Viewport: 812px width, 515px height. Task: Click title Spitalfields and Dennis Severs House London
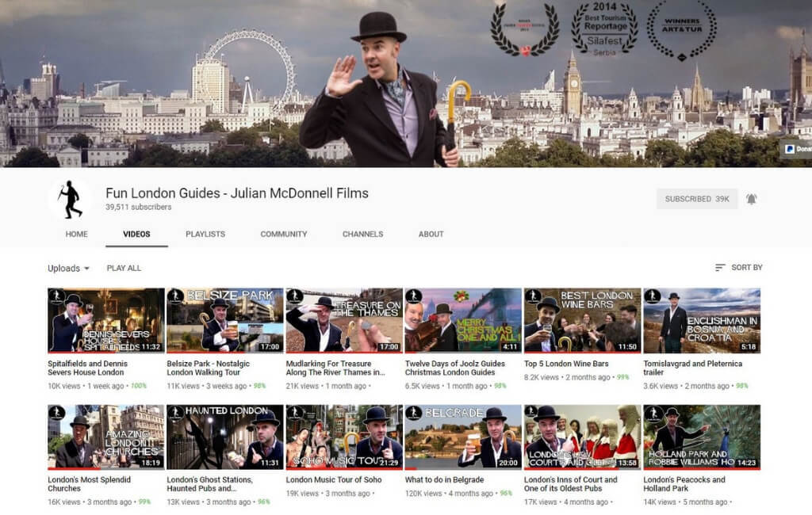click(87, 368)
